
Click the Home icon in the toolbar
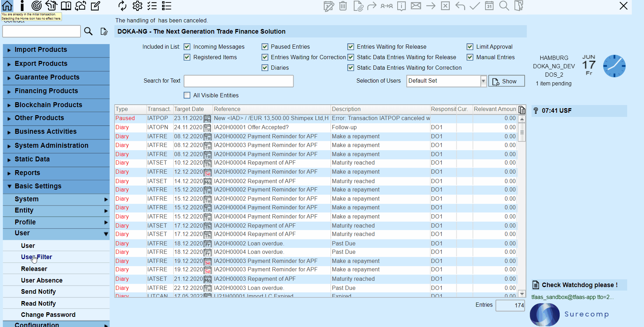click(x=7, y=6)
